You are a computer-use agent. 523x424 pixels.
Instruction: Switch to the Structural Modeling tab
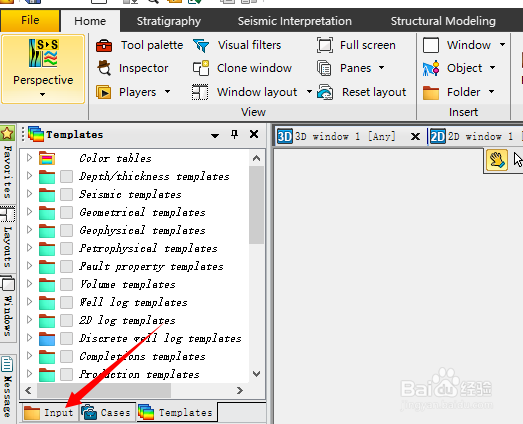[443, 21]
